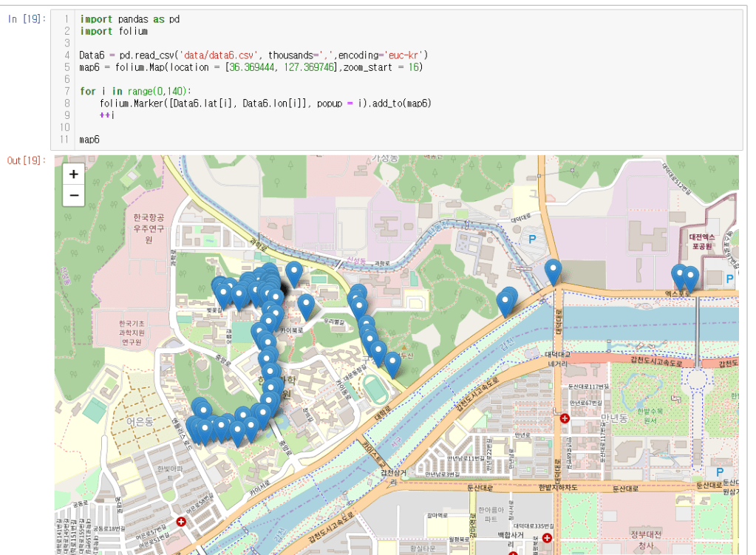Click the marker next to the stadium track
This screenshot has width=756, height=555.
[392, 364]
